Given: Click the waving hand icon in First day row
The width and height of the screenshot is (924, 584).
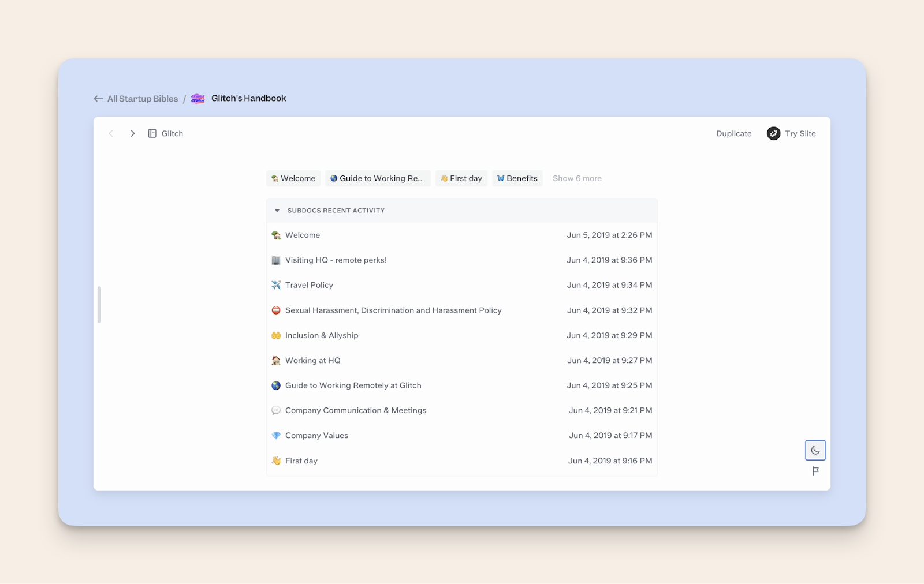Looking at the screenshot, I should click(x=276, y=461).
